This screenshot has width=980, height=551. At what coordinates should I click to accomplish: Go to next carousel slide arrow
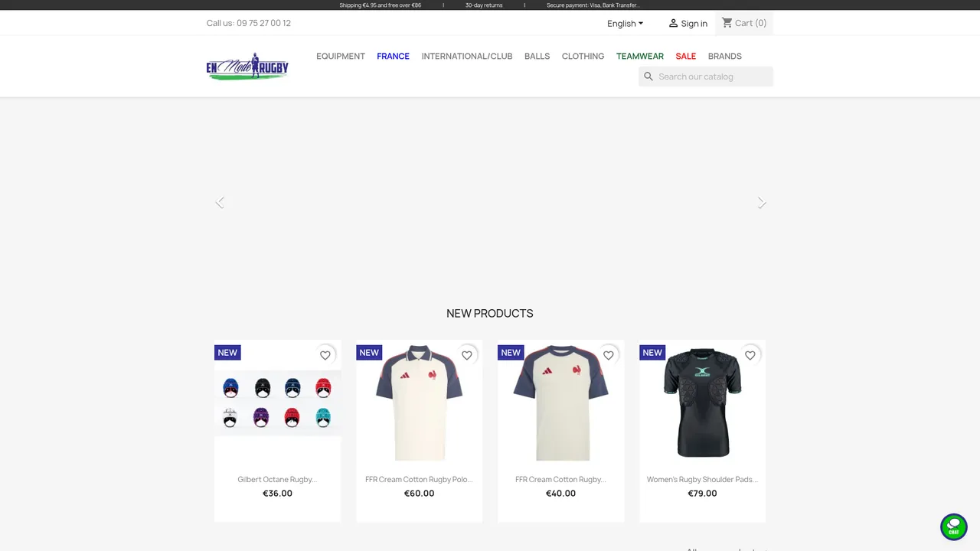761,203
